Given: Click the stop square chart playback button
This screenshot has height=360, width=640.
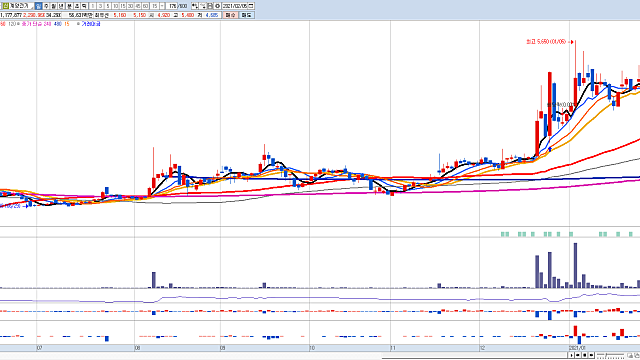Looking at the screenshot, I should 584,355.
